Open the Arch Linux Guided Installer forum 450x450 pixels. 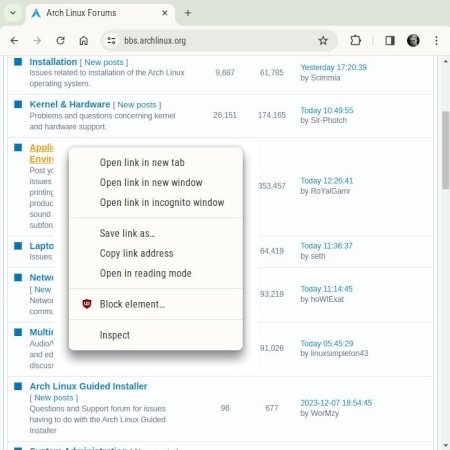[x=88, y=386]
